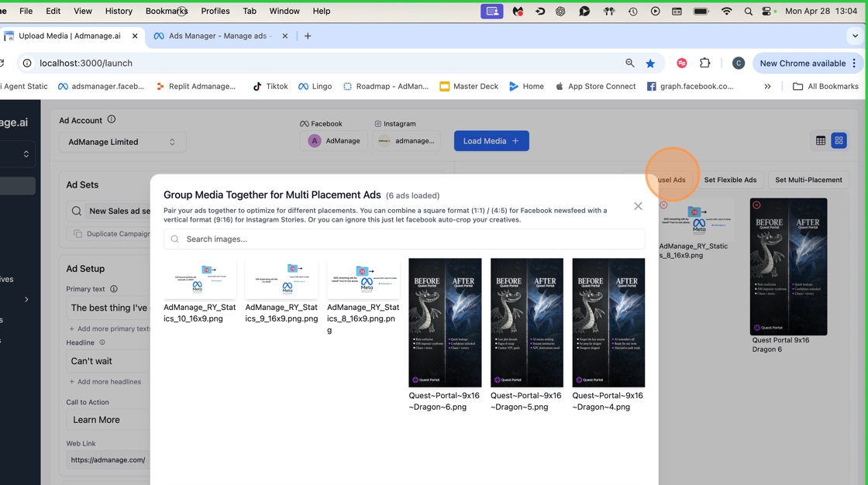
Task: Open the Edit menu
Action: (53, 11)
